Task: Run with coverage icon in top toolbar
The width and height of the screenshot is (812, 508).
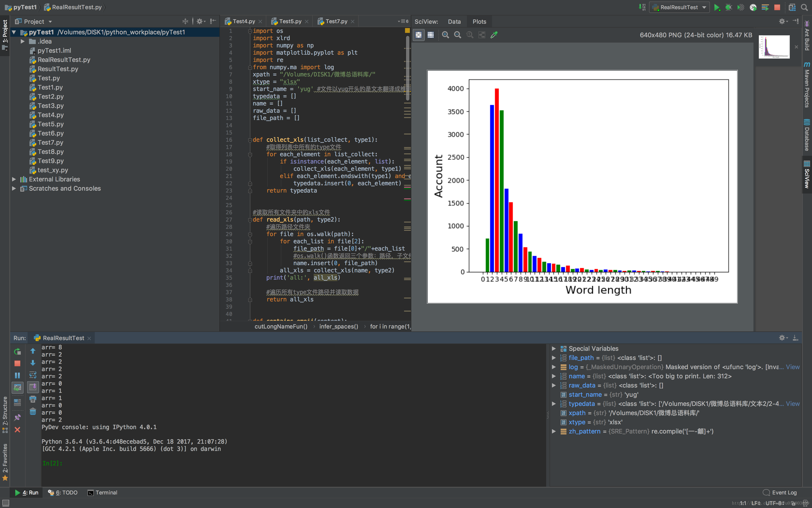Action: click(x=741, y=7)
